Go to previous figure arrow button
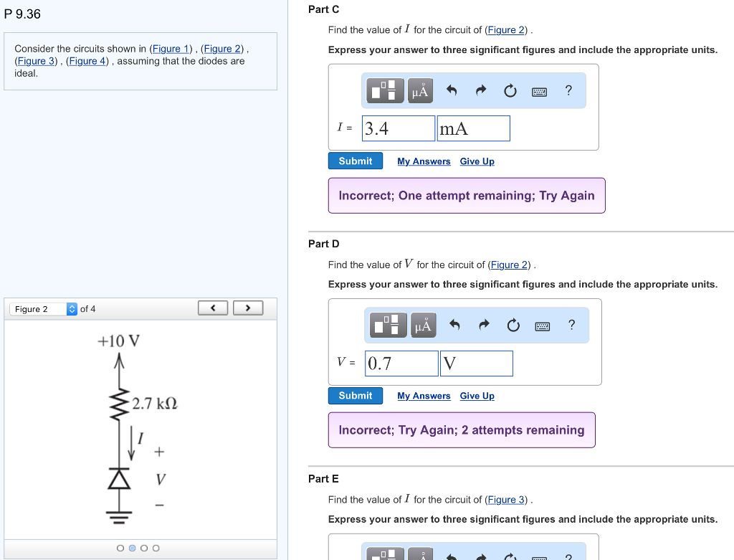 click(x=213, y=308)
